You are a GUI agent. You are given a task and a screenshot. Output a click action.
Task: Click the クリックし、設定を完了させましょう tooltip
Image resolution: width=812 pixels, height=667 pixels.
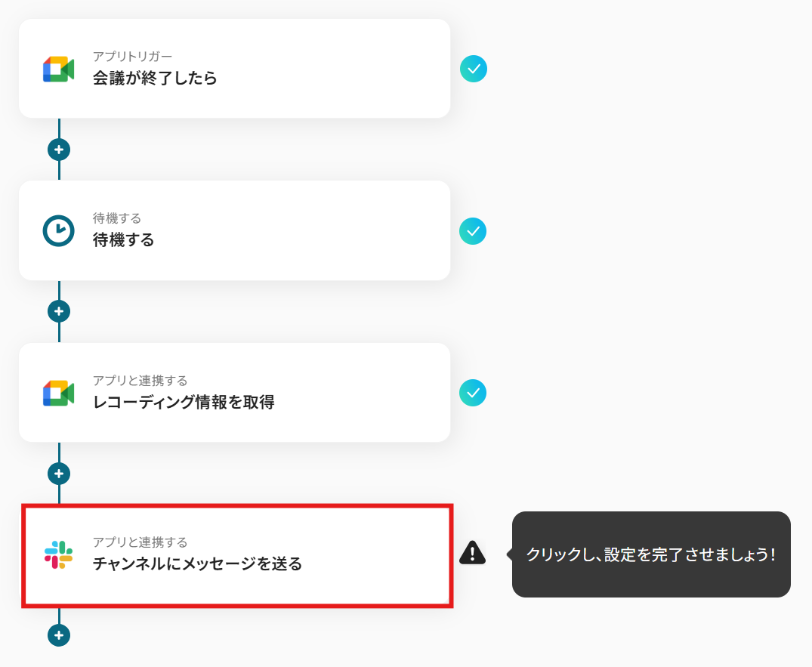pos(651,554)
